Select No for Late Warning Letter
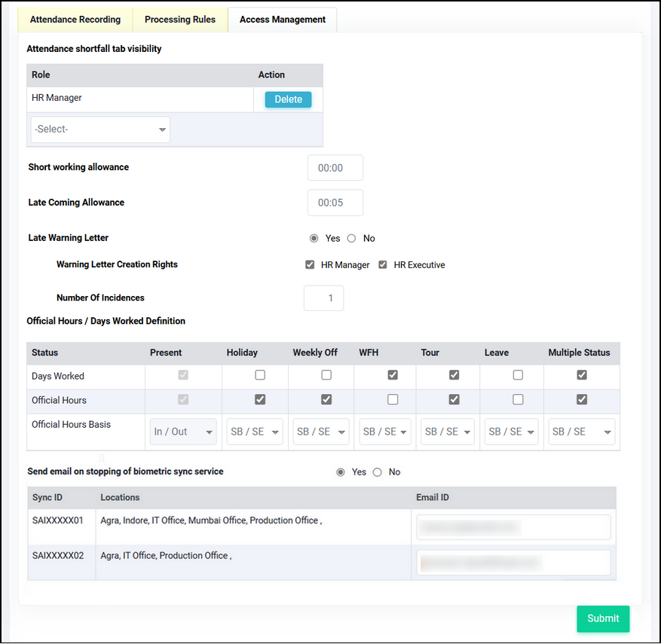 pyautogui.click(x=351, y=239)
